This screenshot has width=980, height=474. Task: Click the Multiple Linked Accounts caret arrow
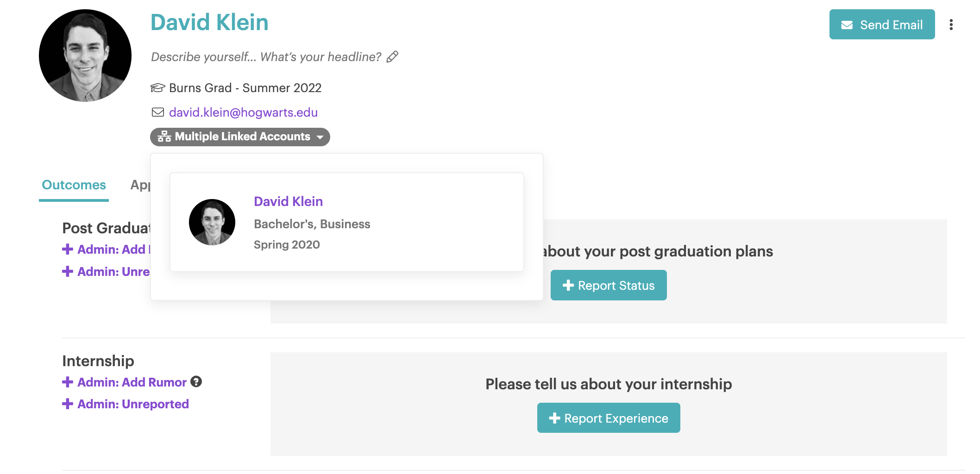(x=320, y=137)
